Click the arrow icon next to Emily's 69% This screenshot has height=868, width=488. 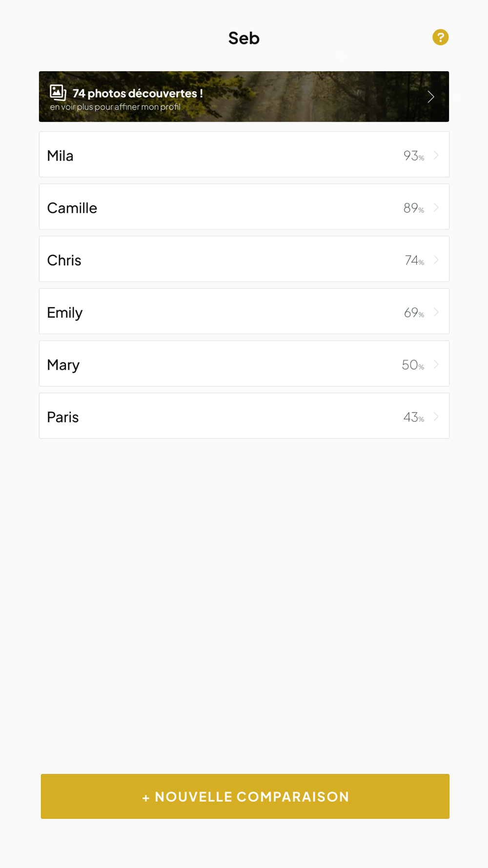(436, 312)
